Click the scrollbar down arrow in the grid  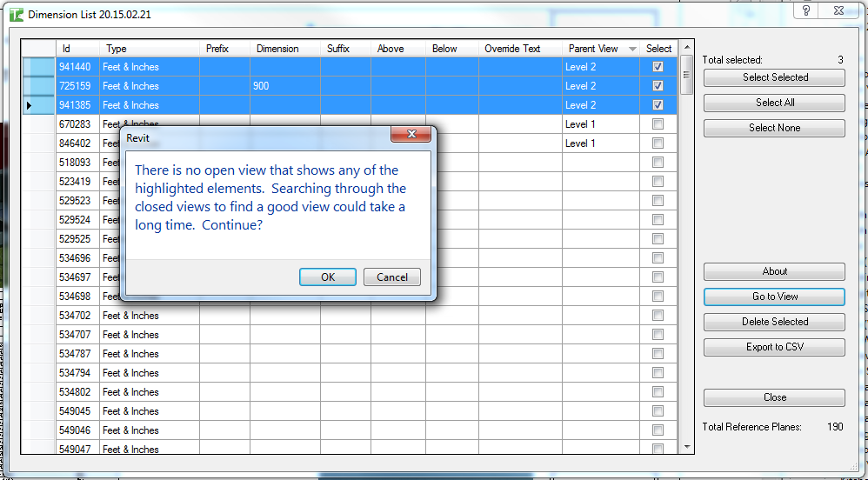coord(687,446)
